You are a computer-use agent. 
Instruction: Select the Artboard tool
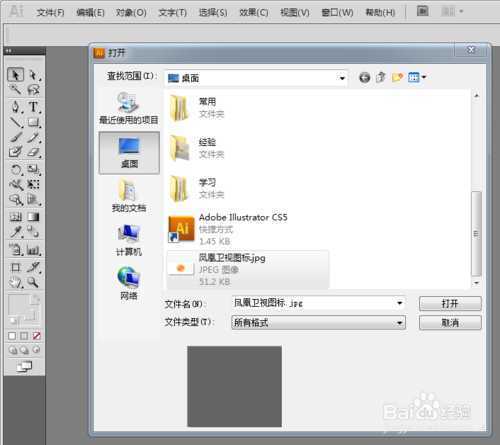pos(16,267)
